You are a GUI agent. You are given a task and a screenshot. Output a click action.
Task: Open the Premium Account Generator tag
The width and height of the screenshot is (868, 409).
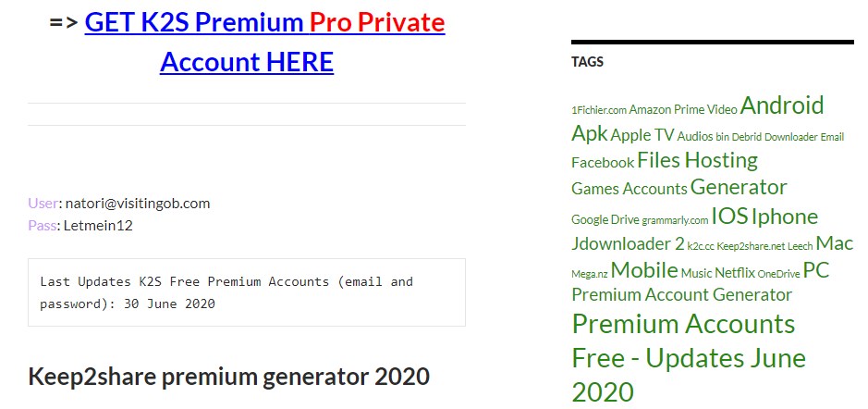(681, 294)
